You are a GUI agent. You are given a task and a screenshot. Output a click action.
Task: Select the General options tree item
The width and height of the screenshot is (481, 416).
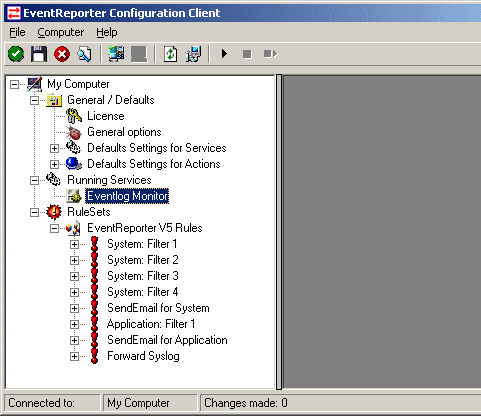[x=124, y=132]
